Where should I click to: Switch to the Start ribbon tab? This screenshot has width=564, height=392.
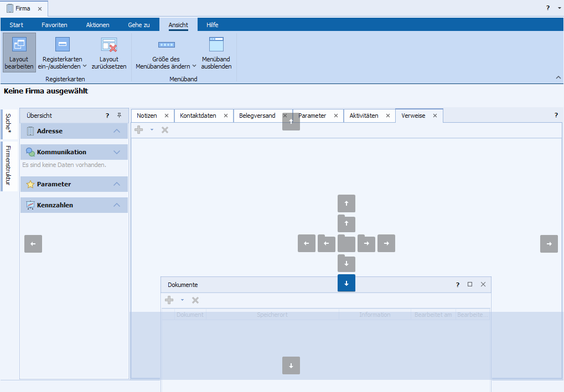click(x=17, y=25)
